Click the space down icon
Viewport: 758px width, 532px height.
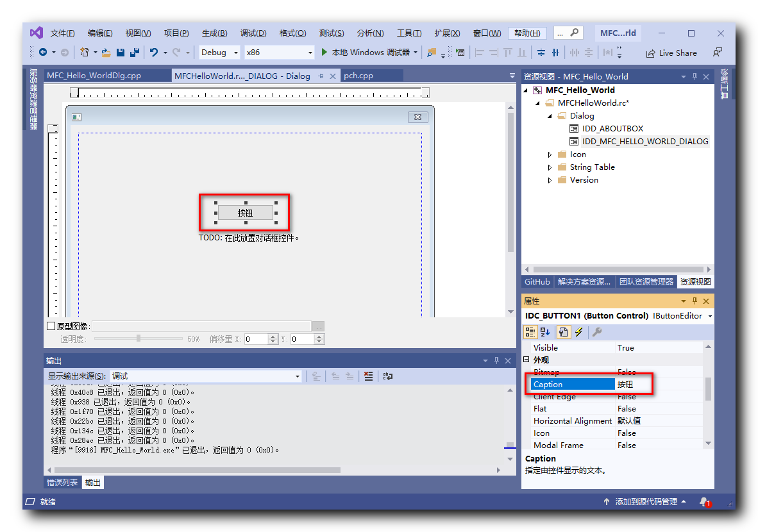pos(588,52)
